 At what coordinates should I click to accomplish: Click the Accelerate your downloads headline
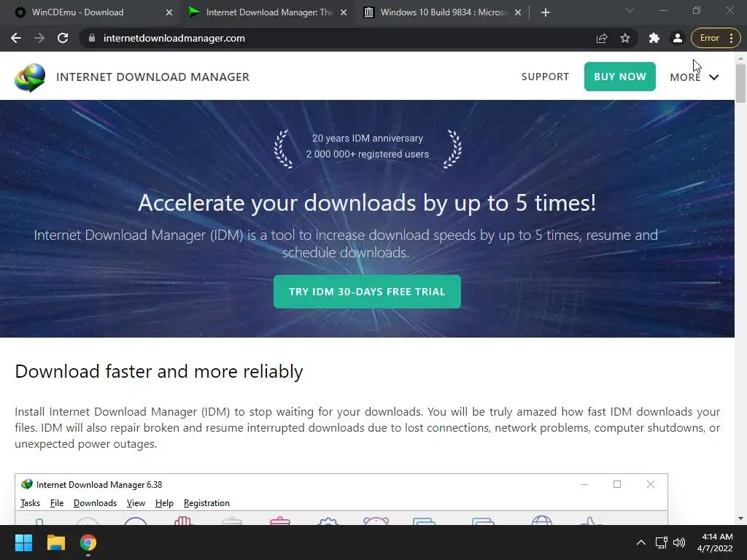pos(367,203)
